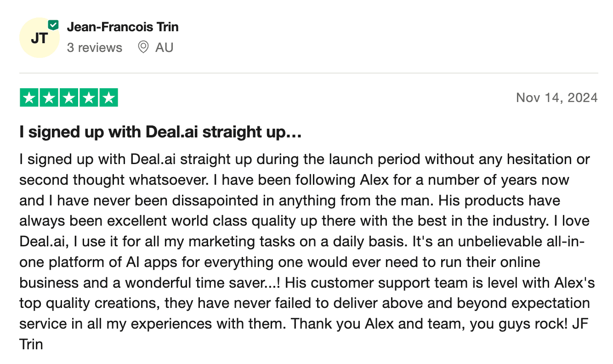This screenshot has width=613, height=364.
Task: Click the "3 reviews" count
Action: (x=95, y=48)
